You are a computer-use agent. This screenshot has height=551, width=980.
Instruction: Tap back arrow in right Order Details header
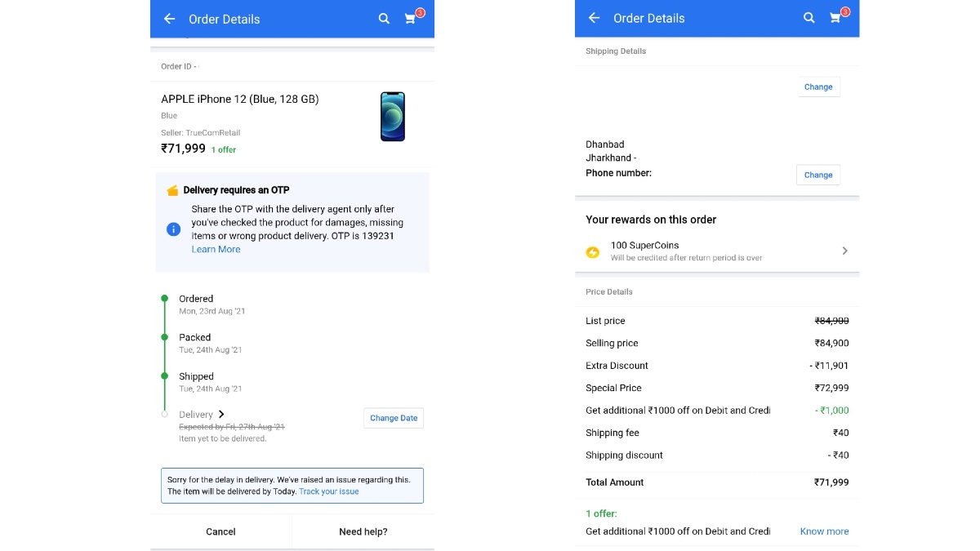coord(594,18)
